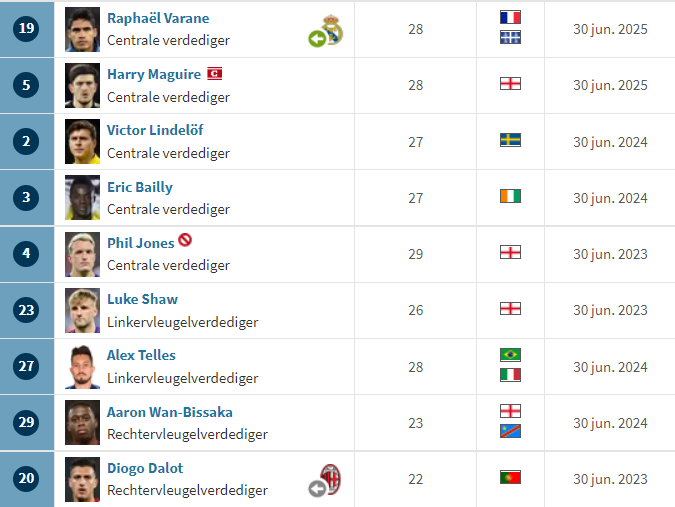Click Alex Telles' portrait photo
Image resolution: width=675 pixels, height=507 pixels.
(82, 366)
